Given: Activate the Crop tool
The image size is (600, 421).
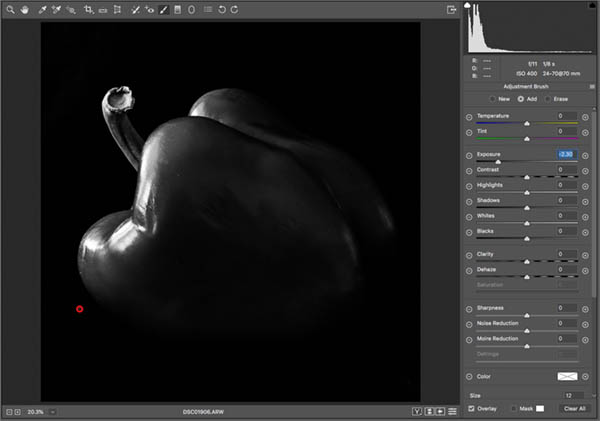Looking at the screenshot, I should [x=89, y=9].
